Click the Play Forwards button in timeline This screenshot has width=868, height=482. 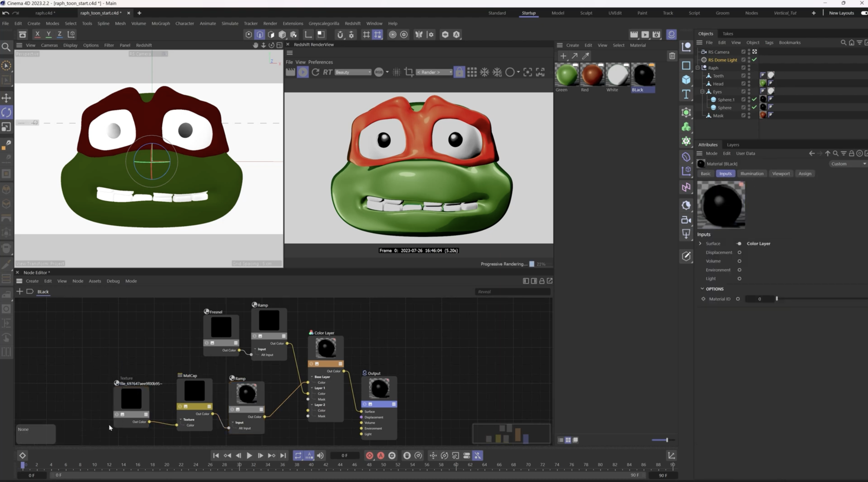coord(249,456)
